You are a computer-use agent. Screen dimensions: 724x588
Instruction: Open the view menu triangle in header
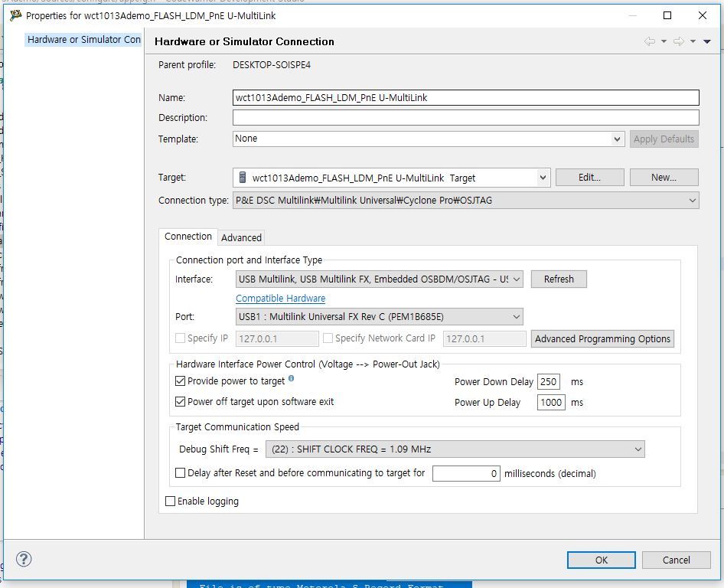707,41
